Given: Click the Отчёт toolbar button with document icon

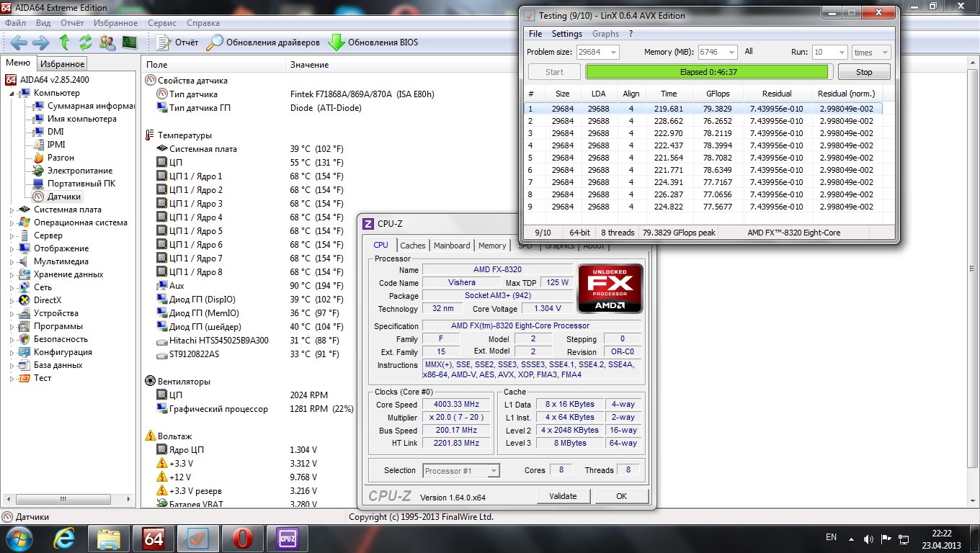Looking at the screenshot, I should (177, 42).
